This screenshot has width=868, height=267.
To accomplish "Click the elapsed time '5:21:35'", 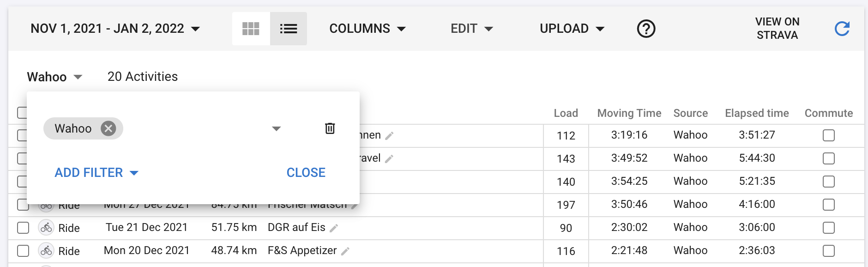I will [x=757, y=181].
